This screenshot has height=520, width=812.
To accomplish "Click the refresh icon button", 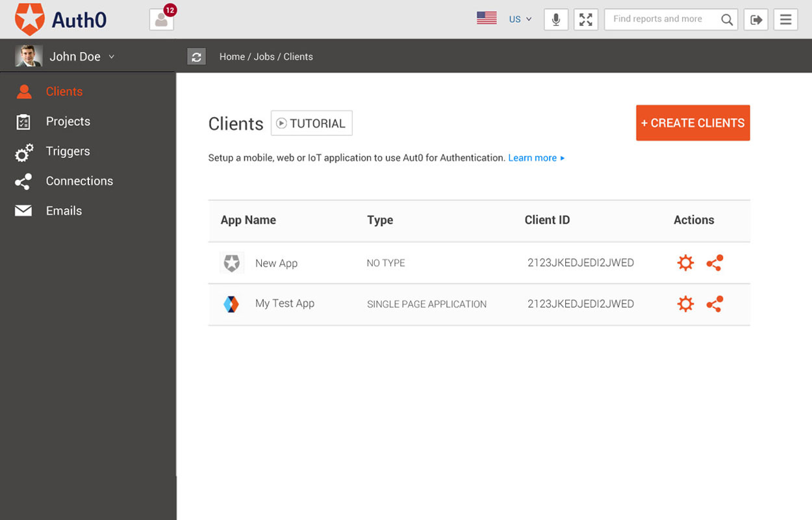I will 196,57.
